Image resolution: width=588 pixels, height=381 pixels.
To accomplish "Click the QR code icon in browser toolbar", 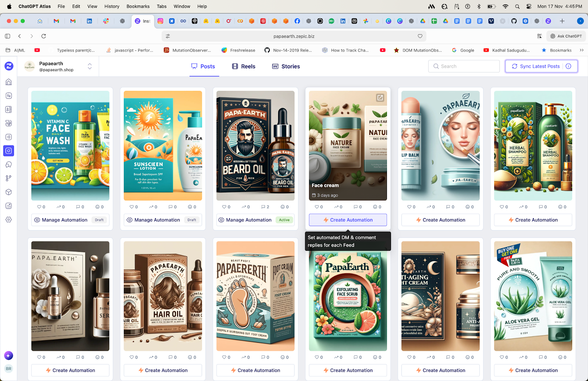I will coord(539,36).
